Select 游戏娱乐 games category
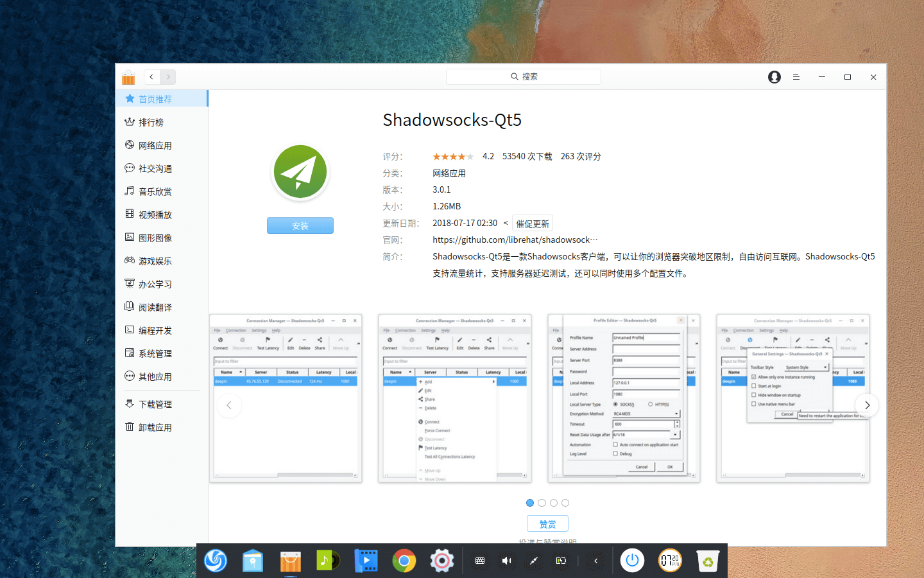The width and height of the screenshot is (924, 578). [162, 261]
